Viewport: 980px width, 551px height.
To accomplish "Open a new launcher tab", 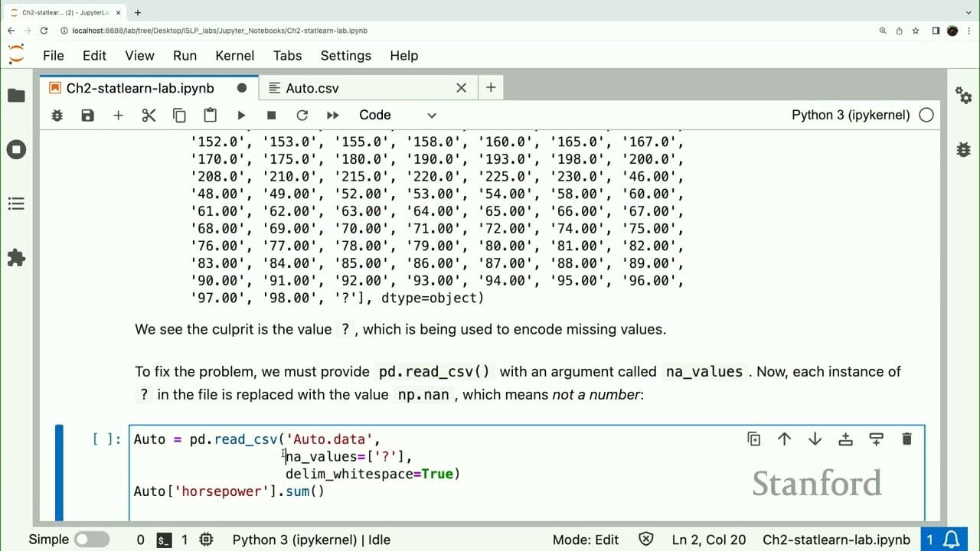I will click(x=491, y=88).
